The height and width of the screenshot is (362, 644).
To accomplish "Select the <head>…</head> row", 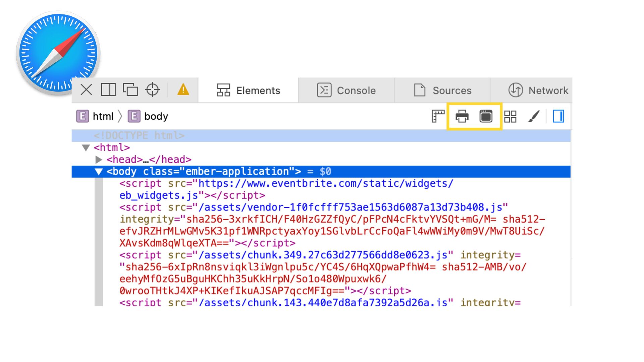I will tap(321, 160).
